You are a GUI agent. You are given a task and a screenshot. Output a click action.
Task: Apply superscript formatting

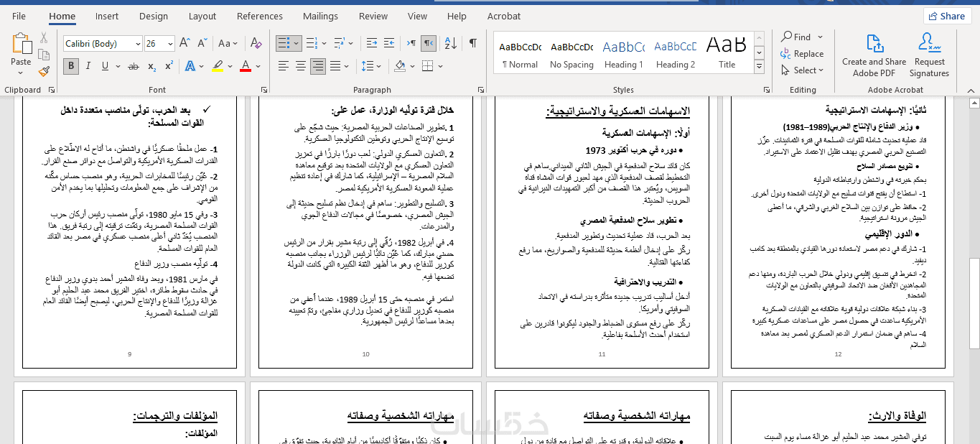169,66
